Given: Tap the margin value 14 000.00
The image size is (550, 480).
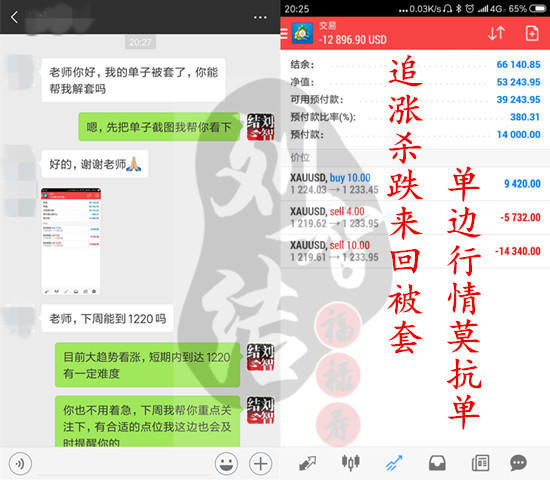Looking at the screenshot, I should click(x=518, y=134).
